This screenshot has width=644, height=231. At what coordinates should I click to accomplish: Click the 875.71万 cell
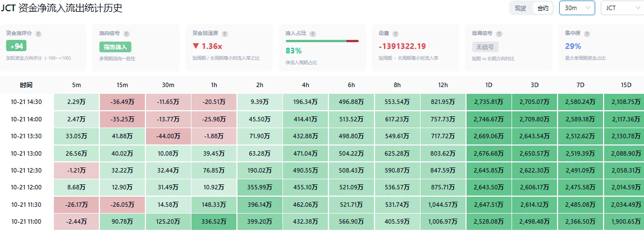(x=443, y=187)
